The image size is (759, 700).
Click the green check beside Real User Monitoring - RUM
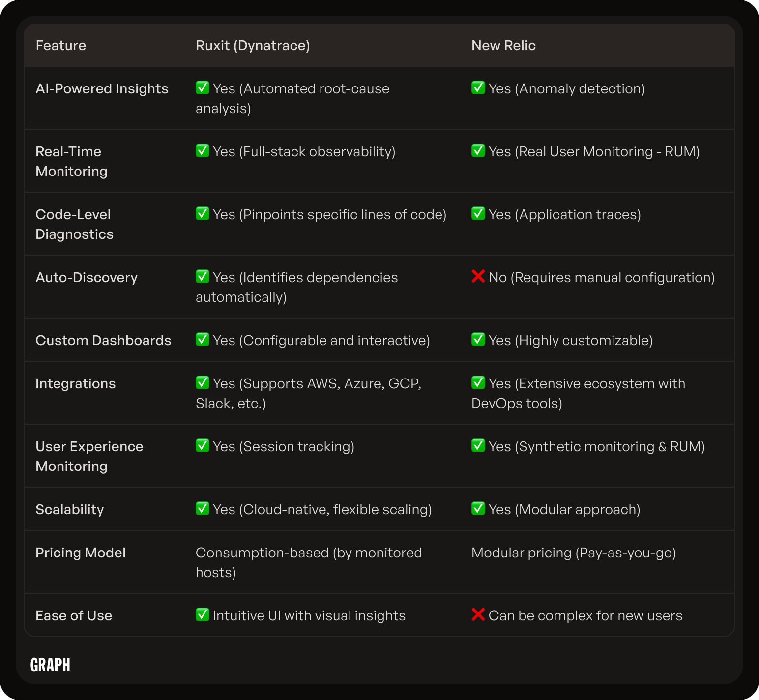(478, 150)
